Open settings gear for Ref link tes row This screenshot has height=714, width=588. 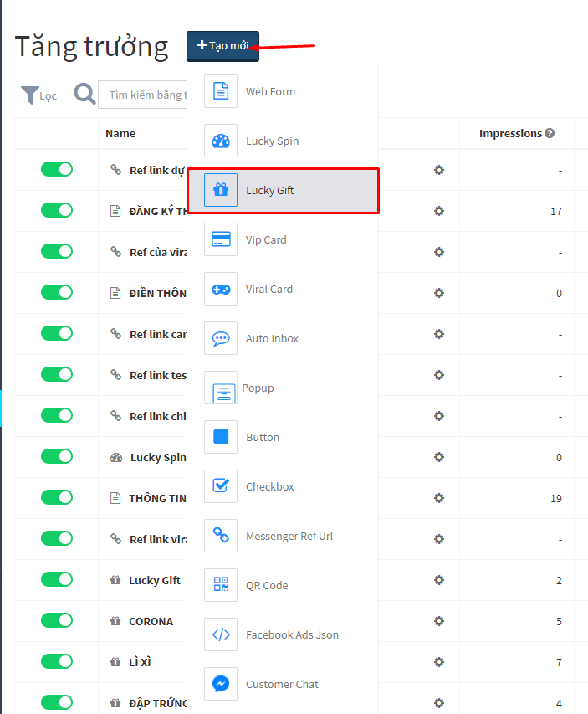click(439, 375)
